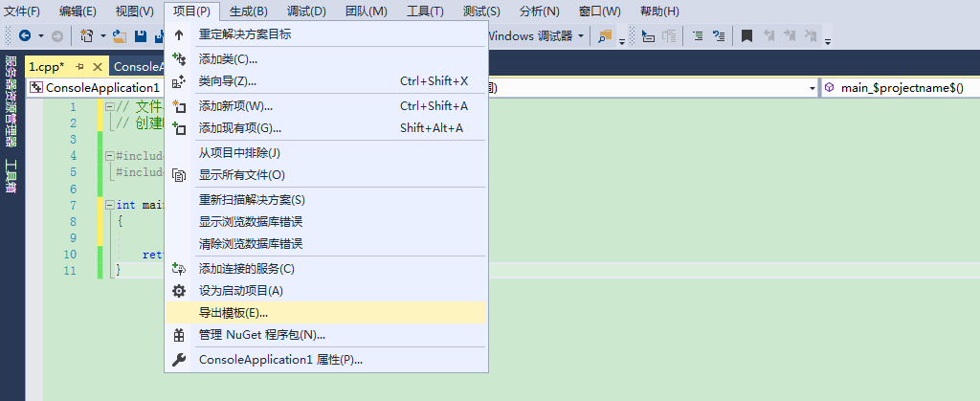Select 添加现有项(G)... menu entry
The height and width of the screenshot is (401, 980).
point(325,128)
